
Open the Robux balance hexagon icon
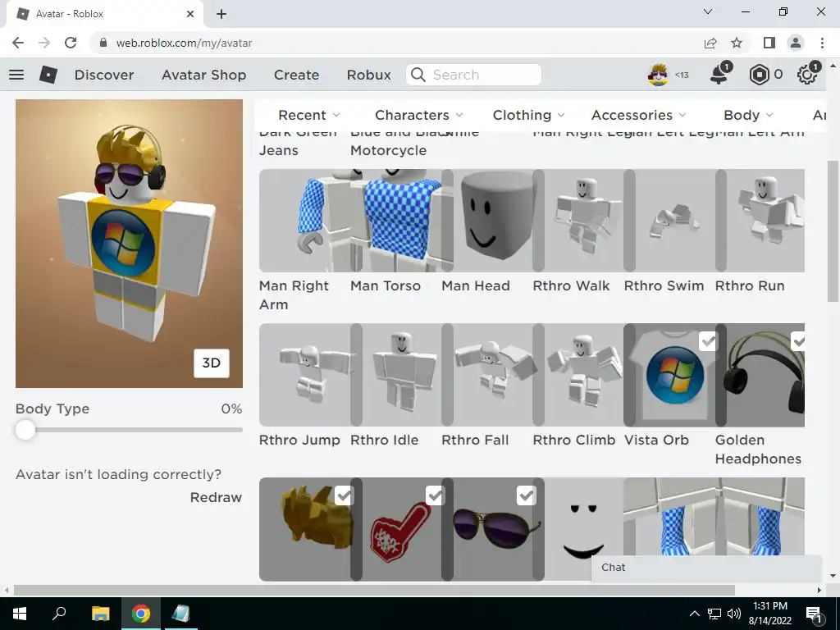coord(759,75)
